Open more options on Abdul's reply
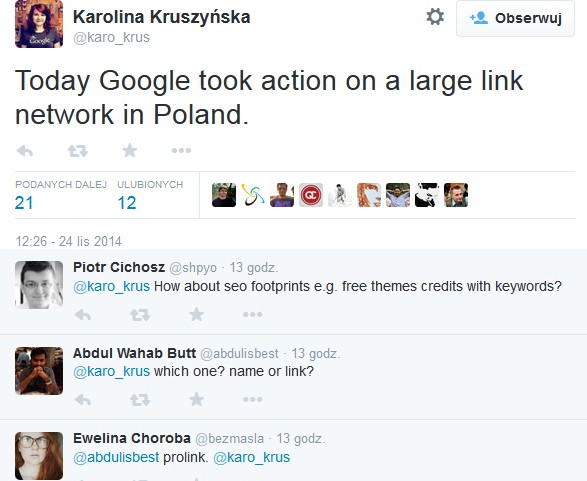This screenshot has width=587, height=481. click(x=252, y=399)
